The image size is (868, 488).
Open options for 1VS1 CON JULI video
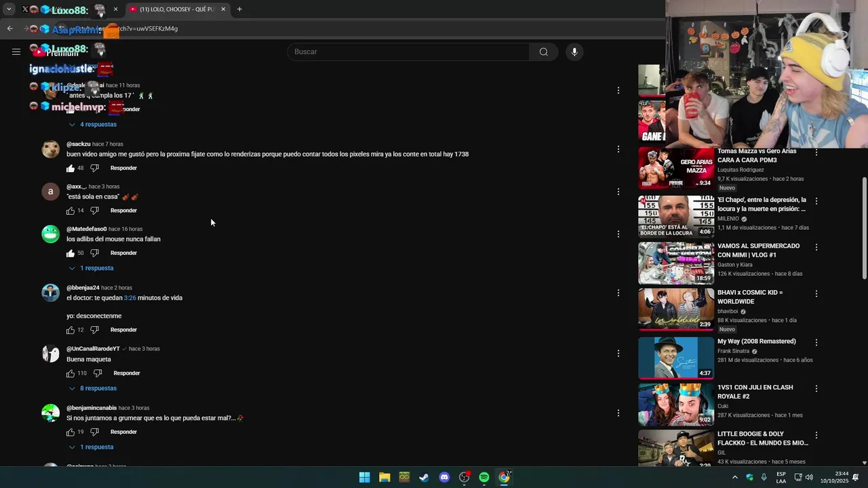(816, 389)
